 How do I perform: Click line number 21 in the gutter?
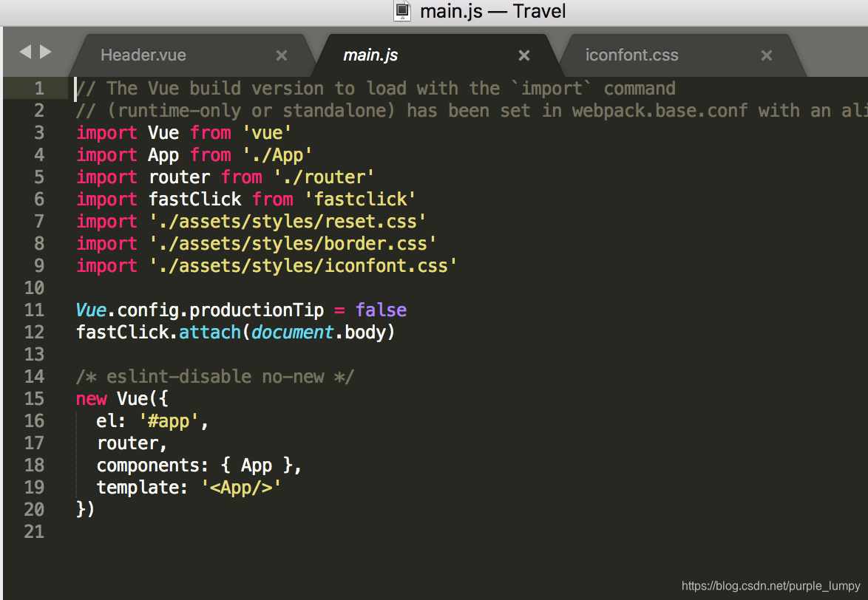(x=34, y=531)
